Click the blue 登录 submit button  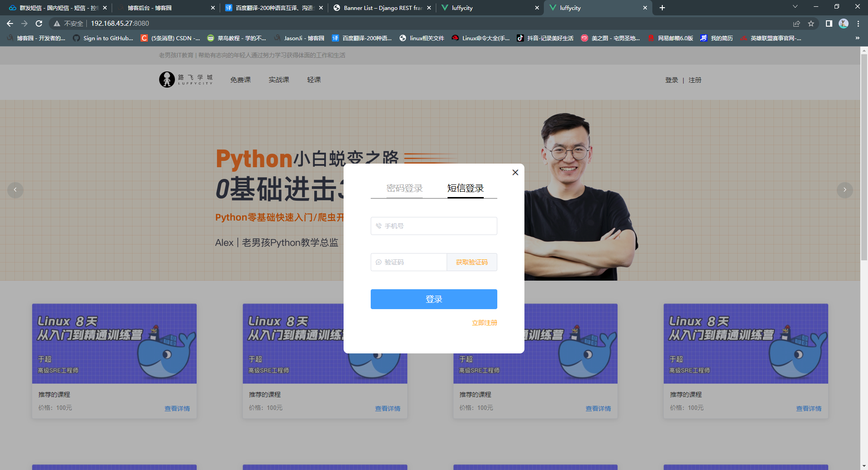pos(434,299)
